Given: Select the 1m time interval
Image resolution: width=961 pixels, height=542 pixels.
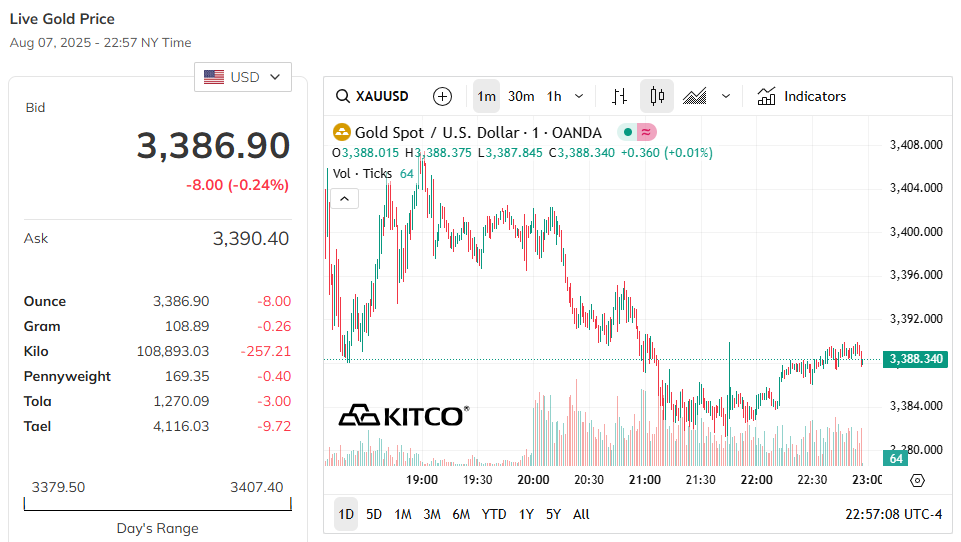Looking at the screenshot, I should coord(486,96).
